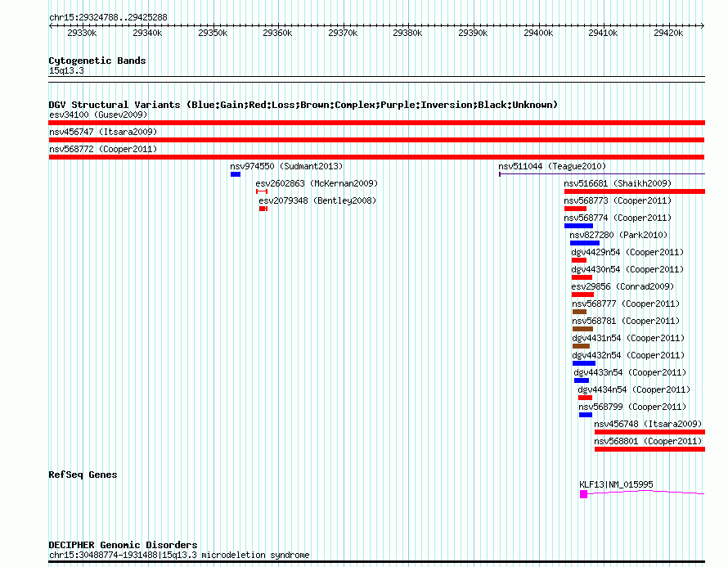Click the small red bar under esv2079348
This screenshot has width=728, height=567.
(263, 209)
